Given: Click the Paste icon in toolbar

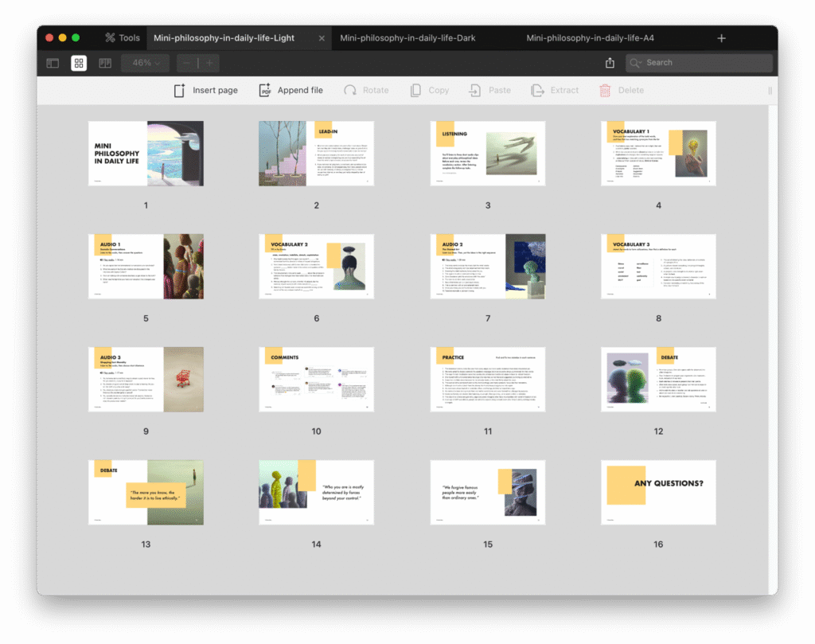Looking at the screenshot, I should (x=475, y=91).
